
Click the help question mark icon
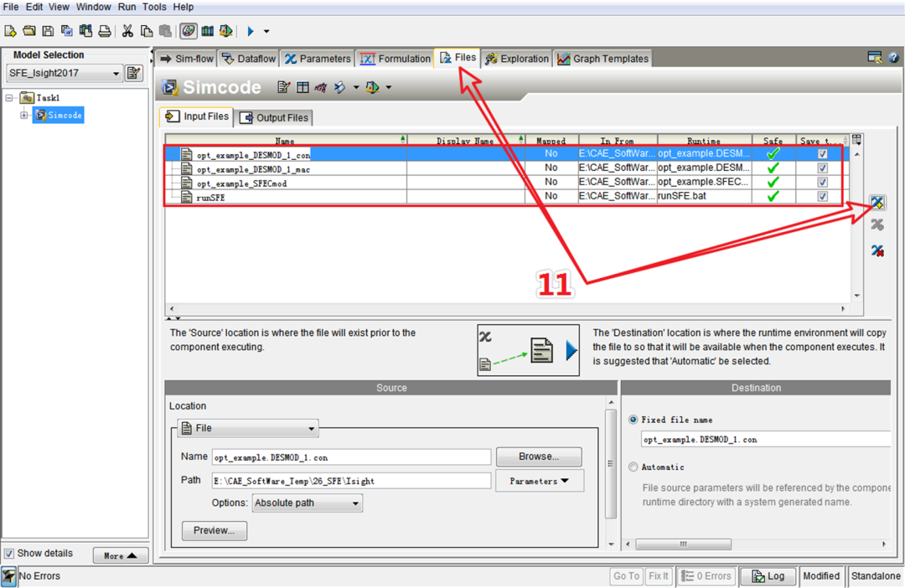tap(893, 58)
